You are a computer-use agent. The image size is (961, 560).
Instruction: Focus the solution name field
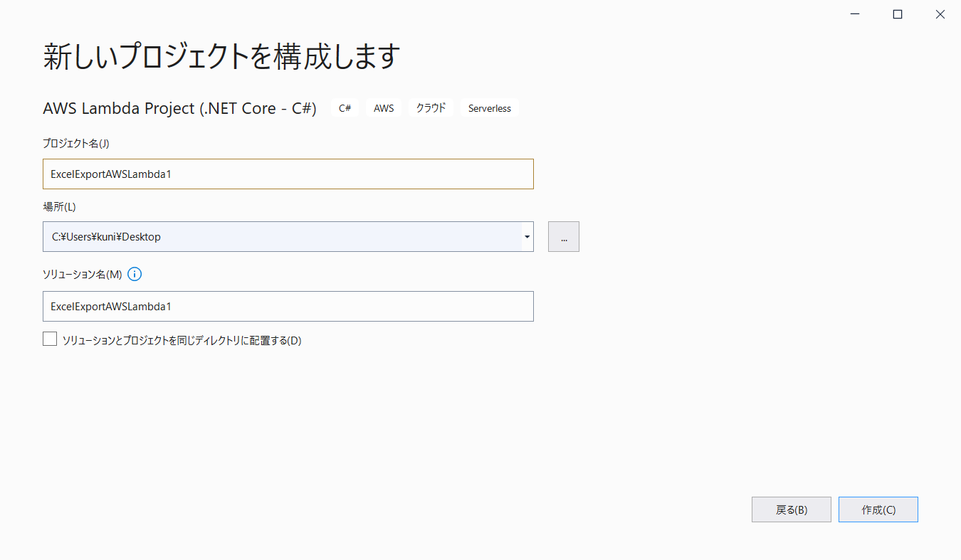point(288,306)
